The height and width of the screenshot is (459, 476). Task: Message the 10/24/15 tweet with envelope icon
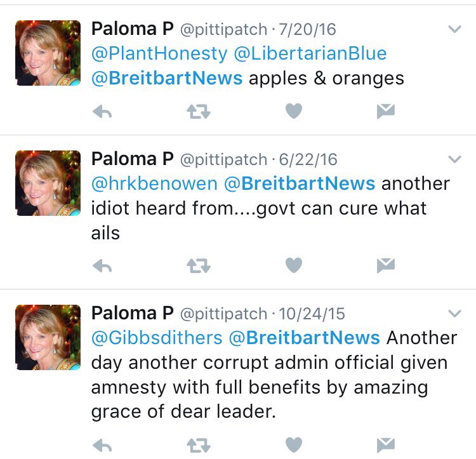tap(386, 445)
